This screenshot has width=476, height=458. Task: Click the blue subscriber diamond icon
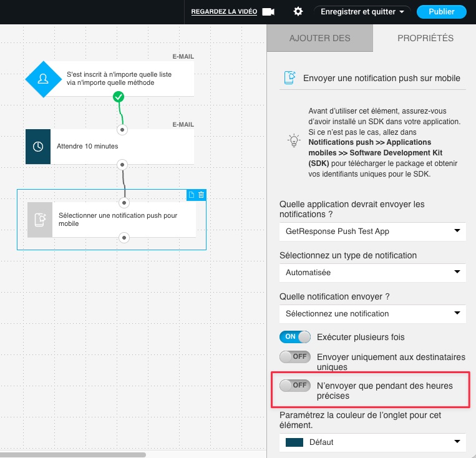point(44,79)
